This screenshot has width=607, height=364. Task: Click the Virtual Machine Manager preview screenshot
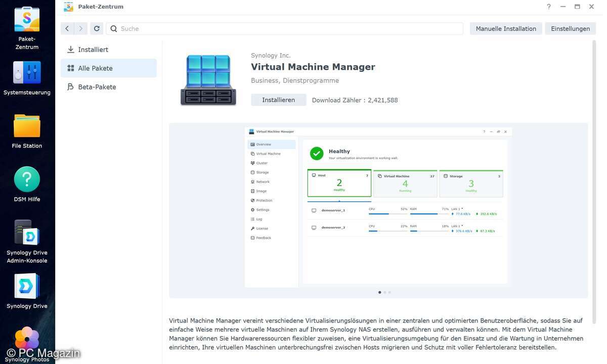tap(378, 207)
